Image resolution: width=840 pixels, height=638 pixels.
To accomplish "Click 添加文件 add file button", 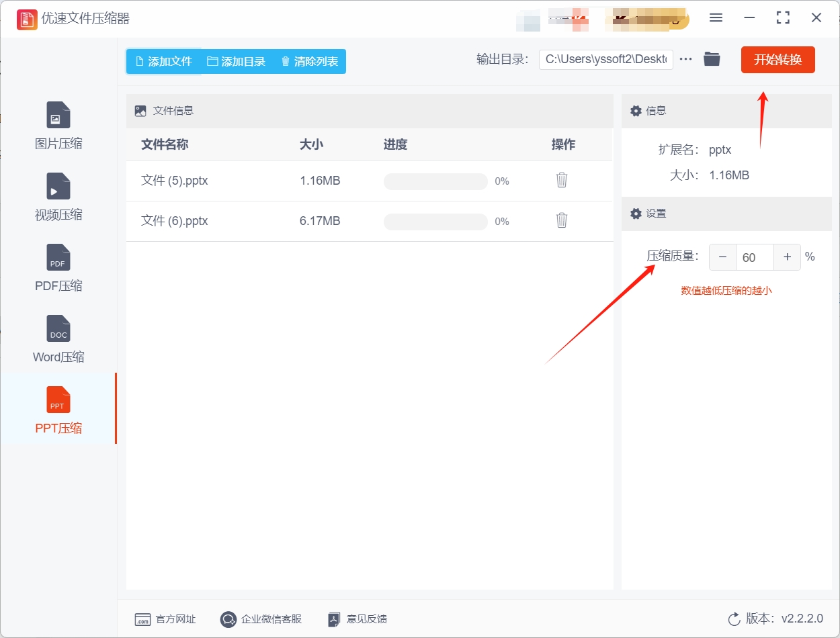I will coord(163,61).
